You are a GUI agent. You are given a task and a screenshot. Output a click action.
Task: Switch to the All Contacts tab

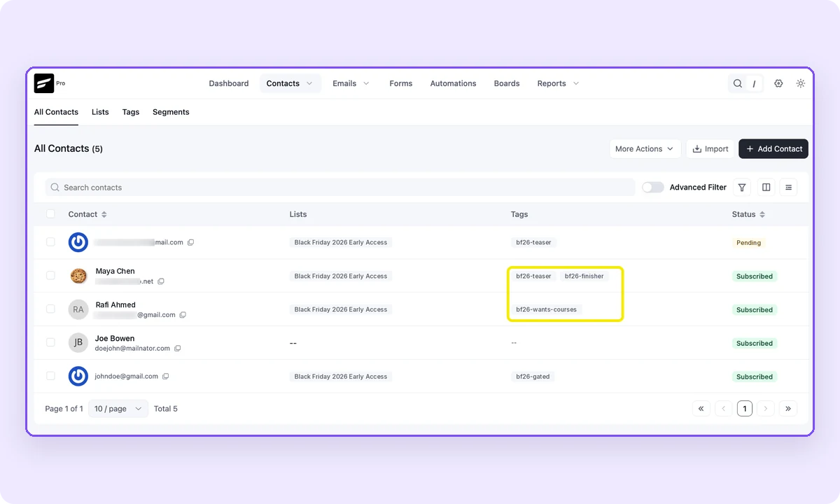[56, 112]
